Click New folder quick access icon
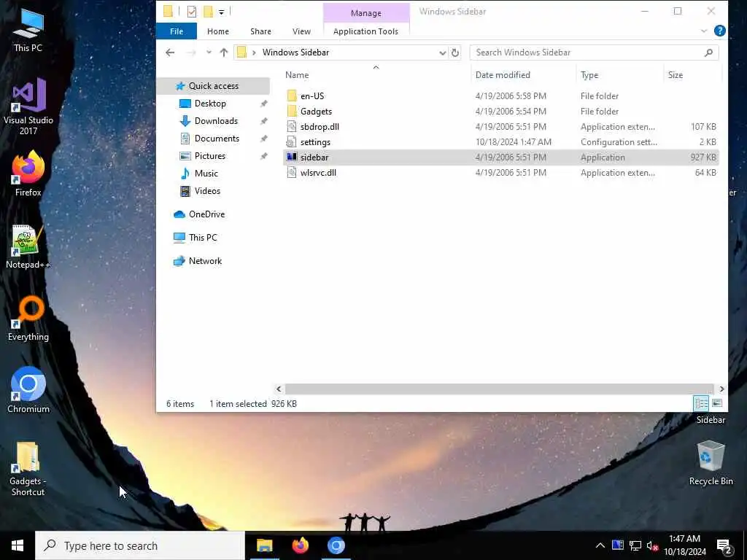Viewport: 747px width, 560px height. pyautogui.click(x=208, y=12)
